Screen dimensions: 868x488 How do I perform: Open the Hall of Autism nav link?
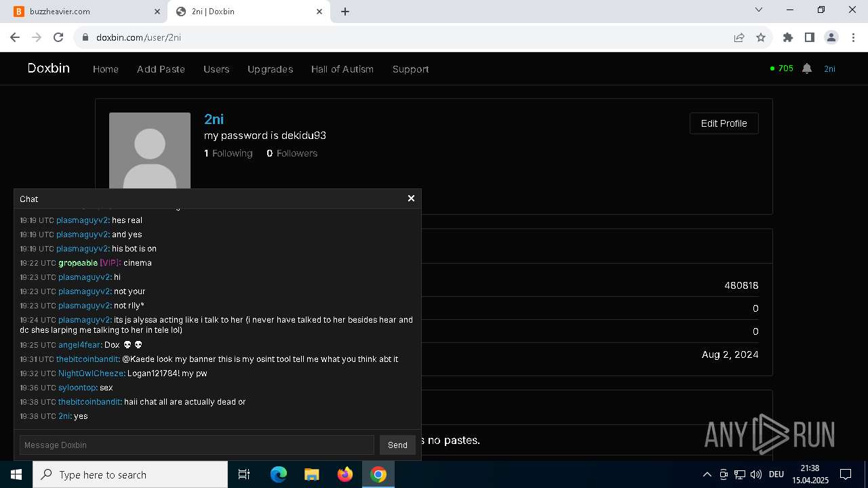(x=342, y=69)
